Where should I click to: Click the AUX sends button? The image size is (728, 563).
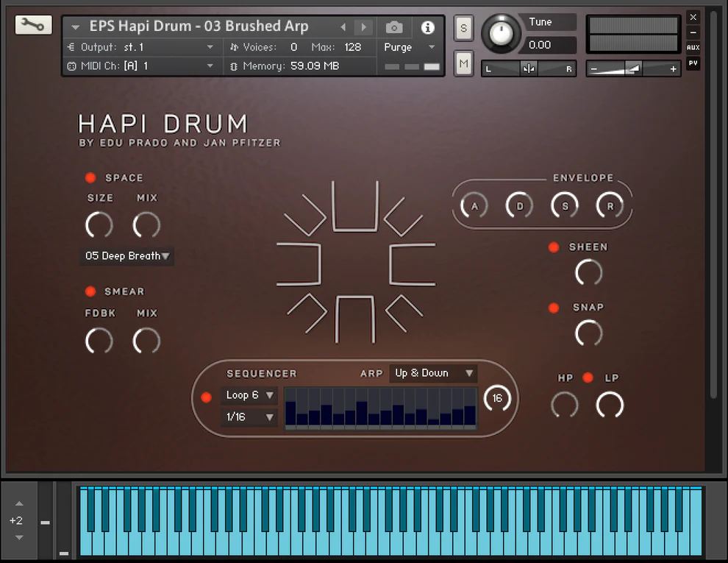click(x=693, y=48)
